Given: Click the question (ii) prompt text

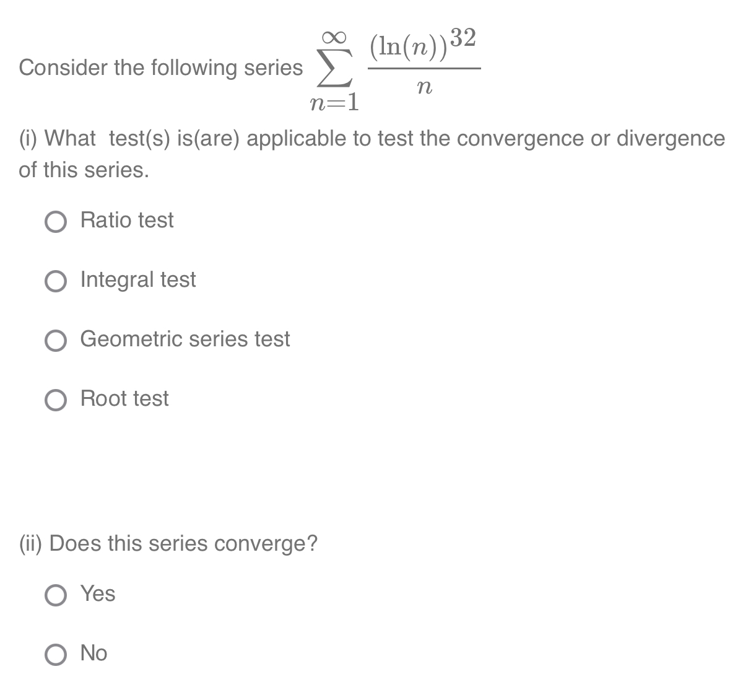Looking at the screenshot, I should click(x=167, y=544).
